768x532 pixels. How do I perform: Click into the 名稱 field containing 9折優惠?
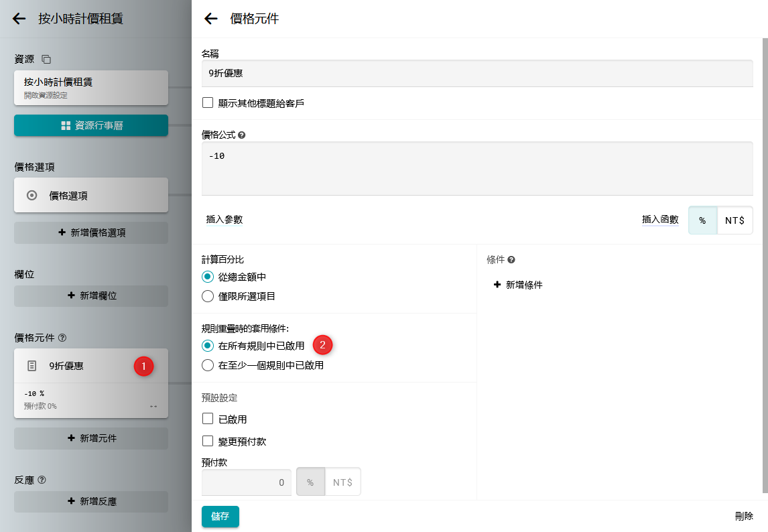pyautogui.click(x=477, y=74)
